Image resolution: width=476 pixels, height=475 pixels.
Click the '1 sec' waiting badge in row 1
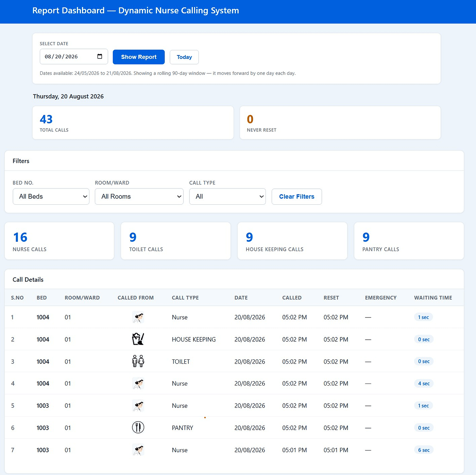click(423, 317)
